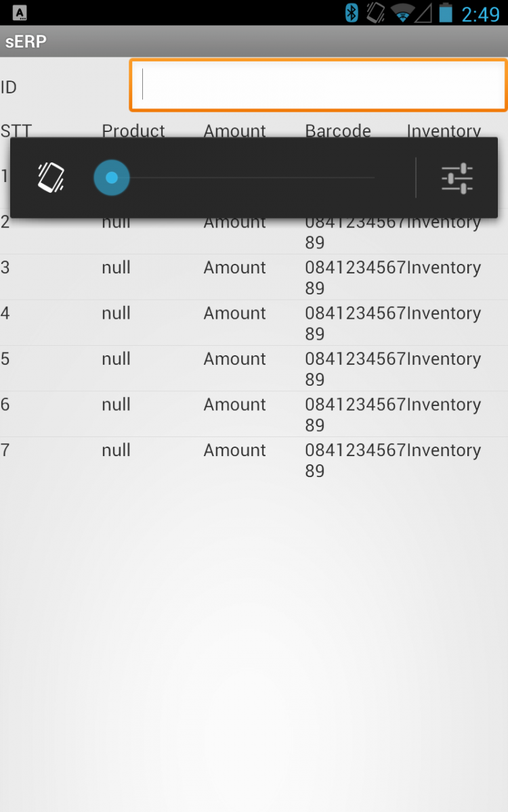508x812 pixels.
Task: Focus the ID input field
Action: (x=318, y=85)
